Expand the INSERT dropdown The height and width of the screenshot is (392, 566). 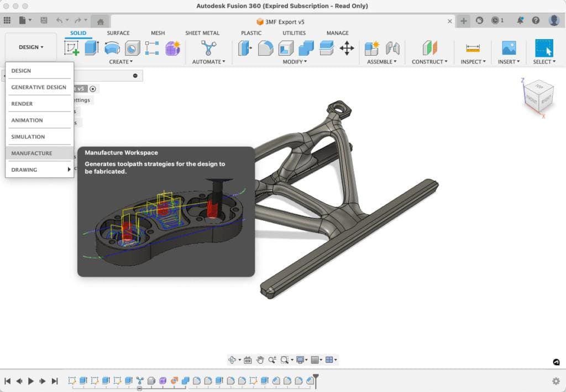pos(509,62)
